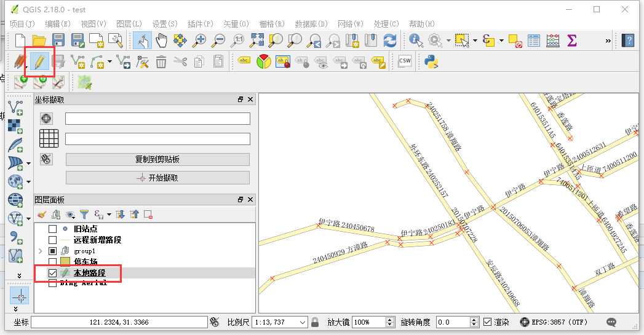Open the 矢量 menu
This screenshot has width=644, height=335.
click(x=236, y=24)
